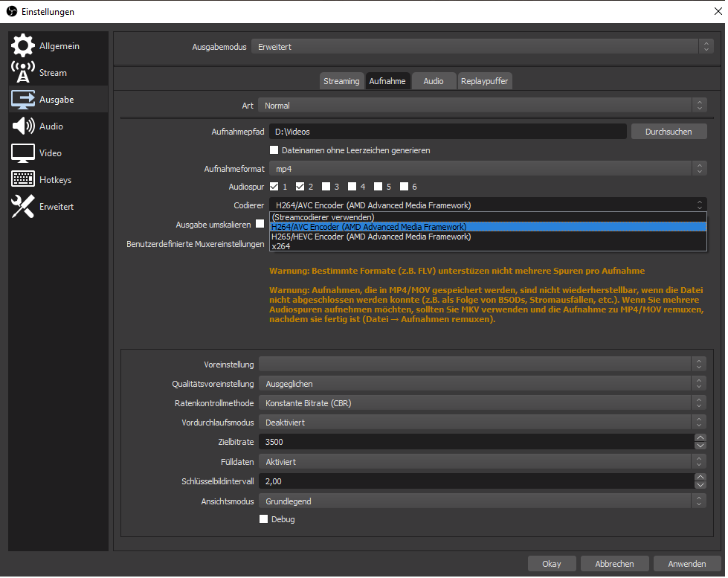Click the OBS logo in title bar
The image size is (728, 578).
[12, 11]
